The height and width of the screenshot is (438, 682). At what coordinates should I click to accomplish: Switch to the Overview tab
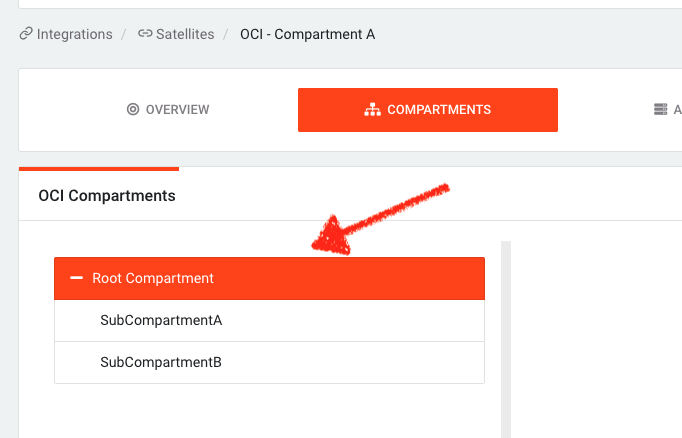168,110
